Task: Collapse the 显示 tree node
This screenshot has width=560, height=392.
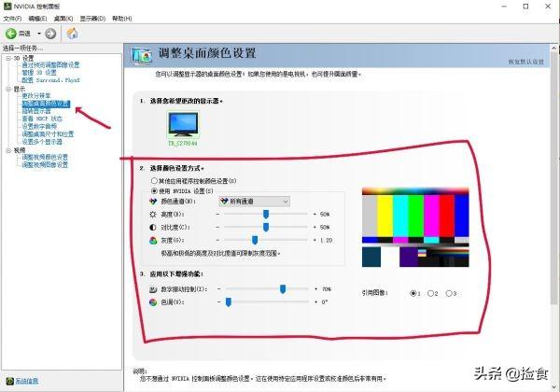Action: [8, 89]
